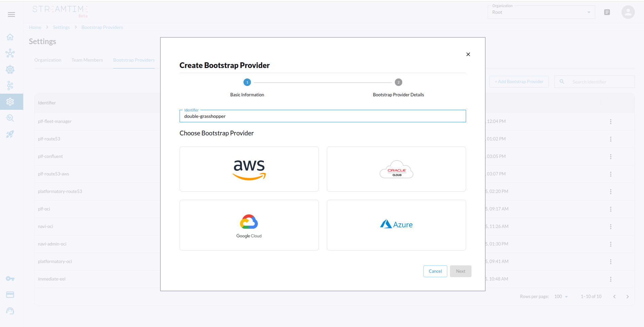Screen dimensions: 644x327
Task: Open the hamburger navigation menu
Action: (11, 14)
